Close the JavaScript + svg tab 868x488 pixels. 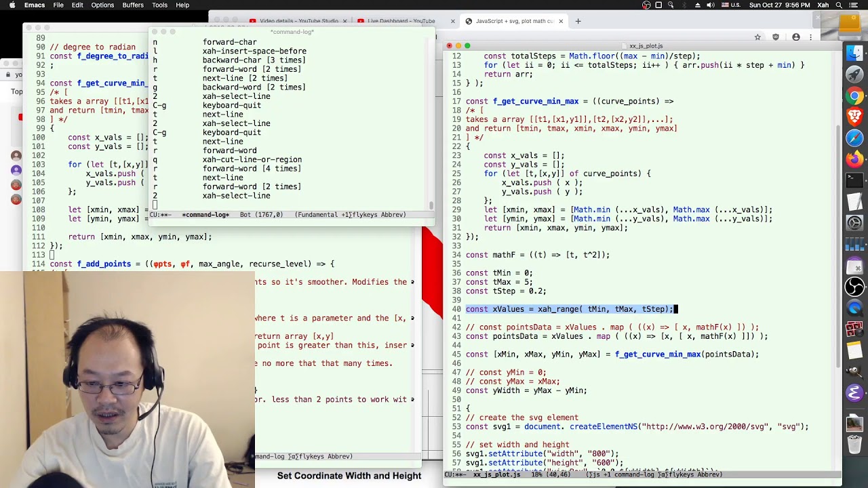[x=561, y=21]
